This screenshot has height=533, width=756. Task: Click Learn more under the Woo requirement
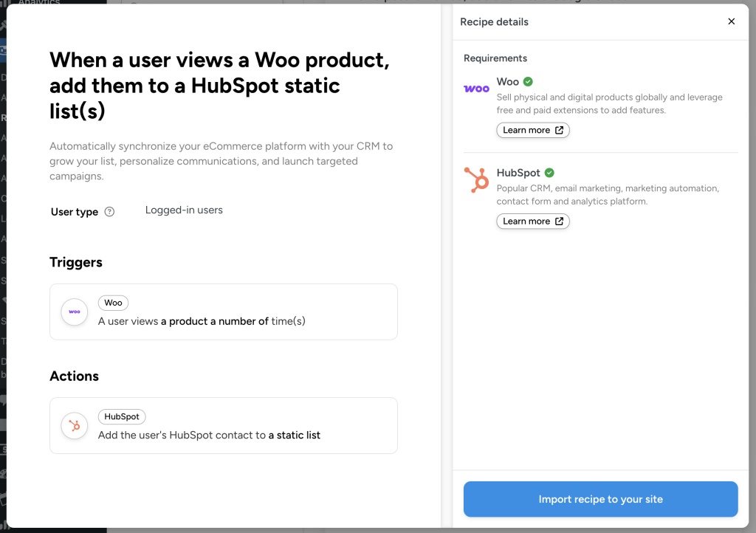533,130
